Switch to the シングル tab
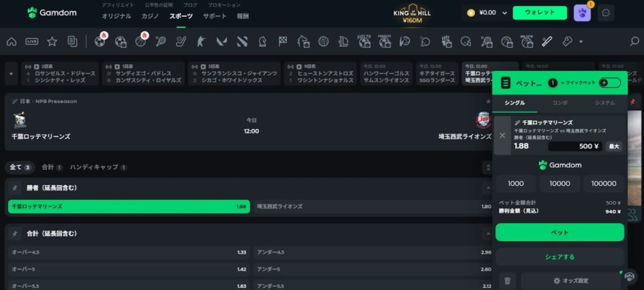This screenshot has width=644, height=290. 515,103
